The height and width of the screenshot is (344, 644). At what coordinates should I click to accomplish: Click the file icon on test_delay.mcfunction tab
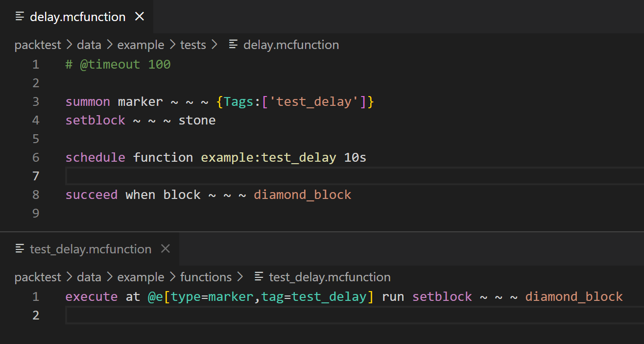(20, 249)
